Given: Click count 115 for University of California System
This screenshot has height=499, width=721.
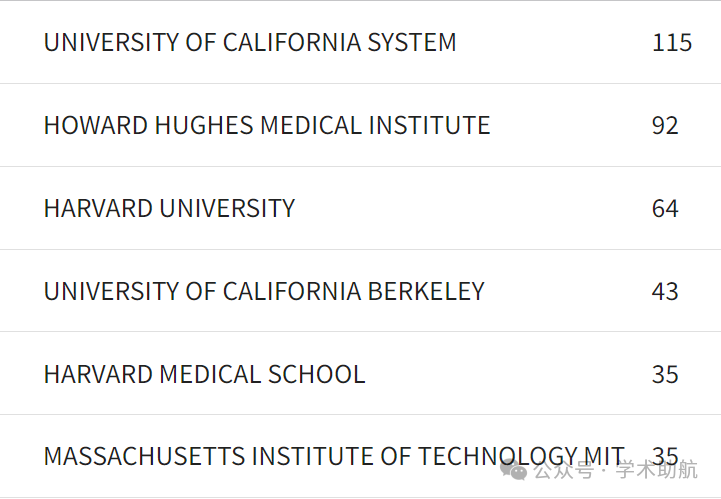Looking at the screenshot, I should tap(672, 43).
